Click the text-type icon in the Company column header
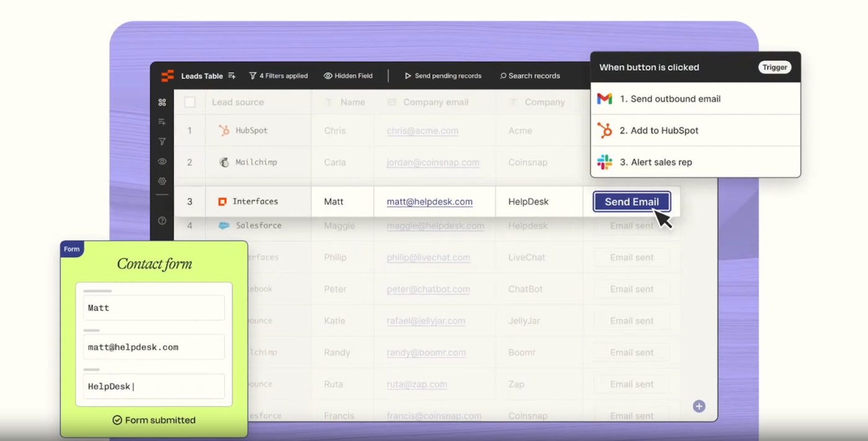This screenshot has height=441, width=868. coord(513,102)
